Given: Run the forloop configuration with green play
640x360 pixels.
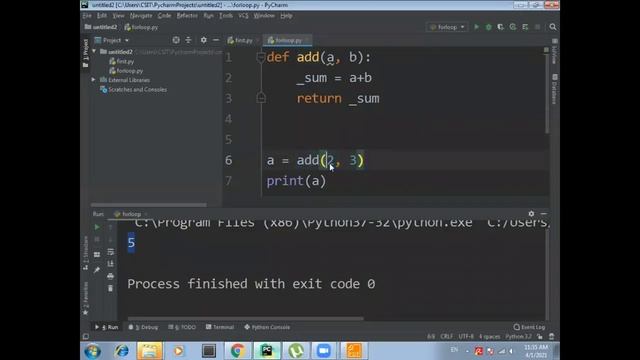Looking at the screenshot, I should tap(476, 27).
